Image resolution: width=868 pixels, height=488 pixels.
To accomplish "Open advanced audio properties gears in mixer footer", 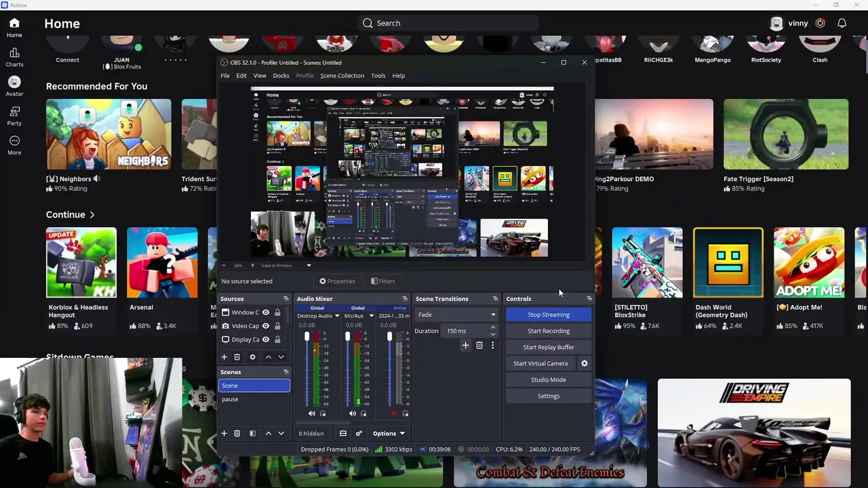I will (x=359, y=434).
